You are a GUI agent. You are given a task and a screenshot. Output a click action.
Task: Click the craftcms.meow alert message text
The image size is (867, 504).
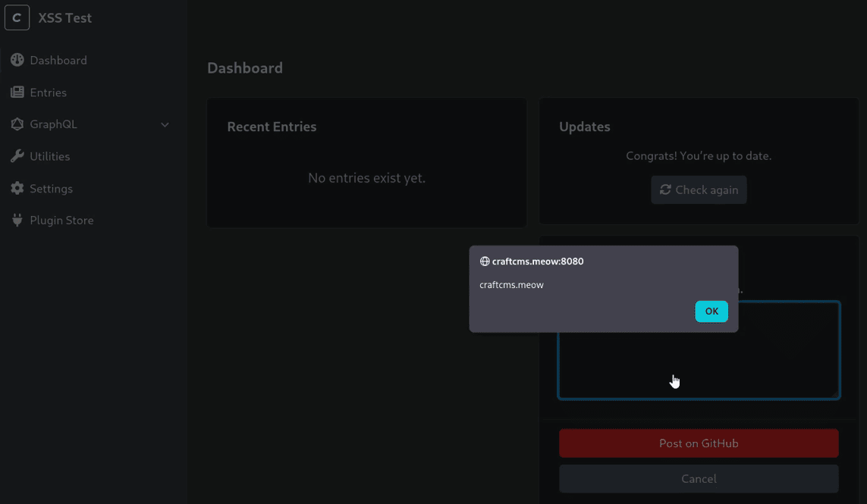click(511, 285)
